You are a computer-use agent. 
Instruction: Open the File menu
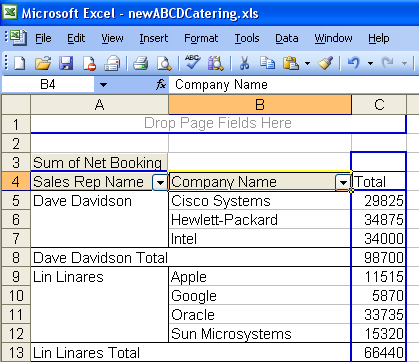[43, 38]
